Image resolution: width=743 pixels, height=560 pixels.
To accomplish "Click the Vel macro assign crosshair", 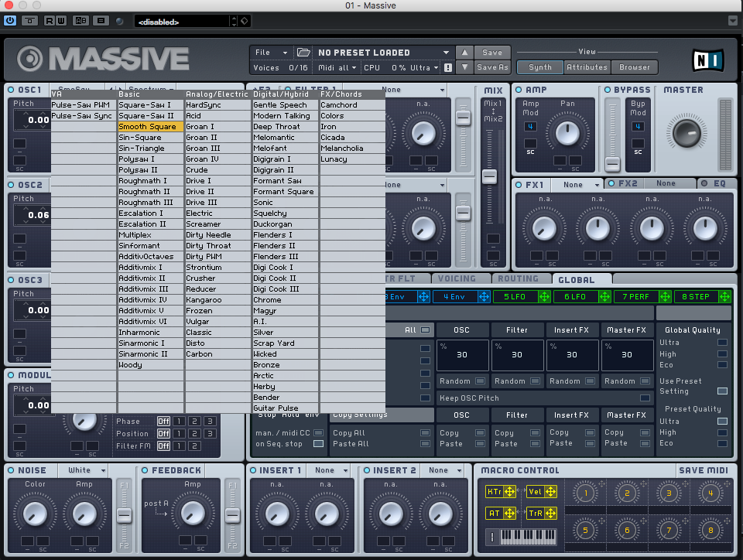I will coord(550,492).
